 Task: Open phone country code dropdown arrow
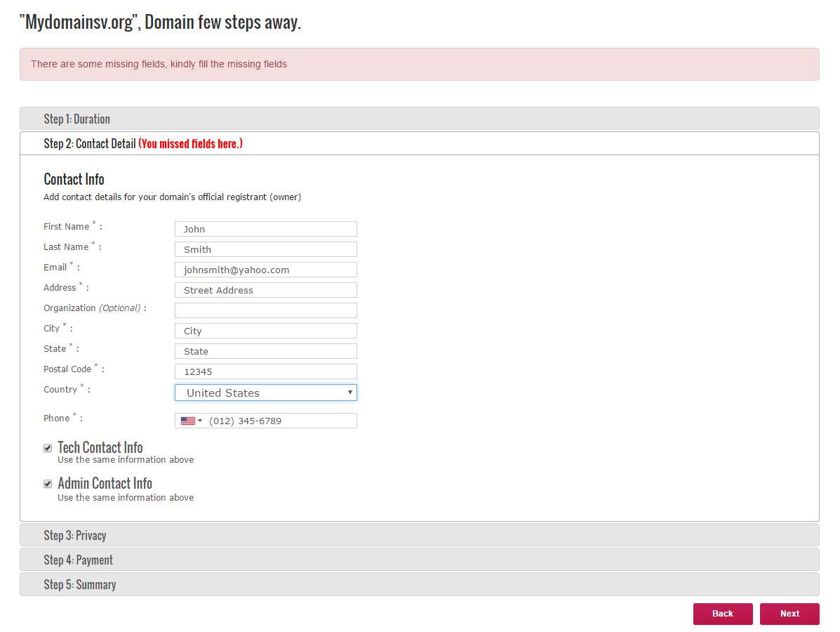200,421
